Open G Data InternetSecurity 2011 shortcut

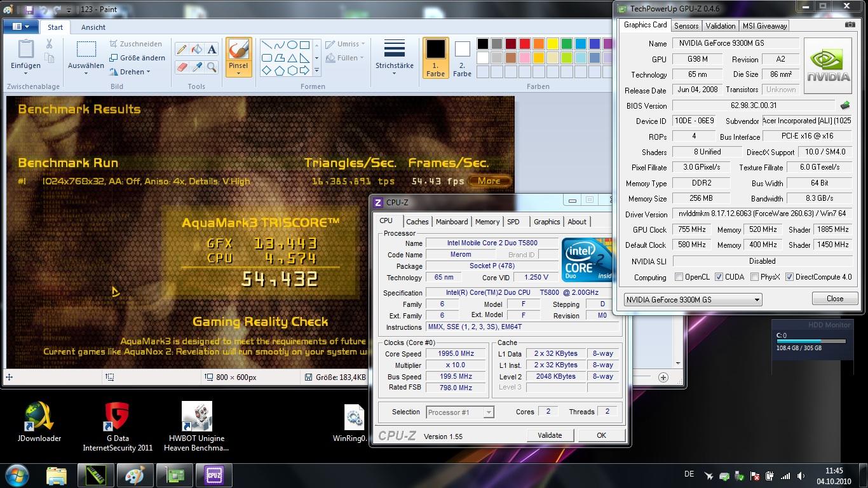[118, 426]
